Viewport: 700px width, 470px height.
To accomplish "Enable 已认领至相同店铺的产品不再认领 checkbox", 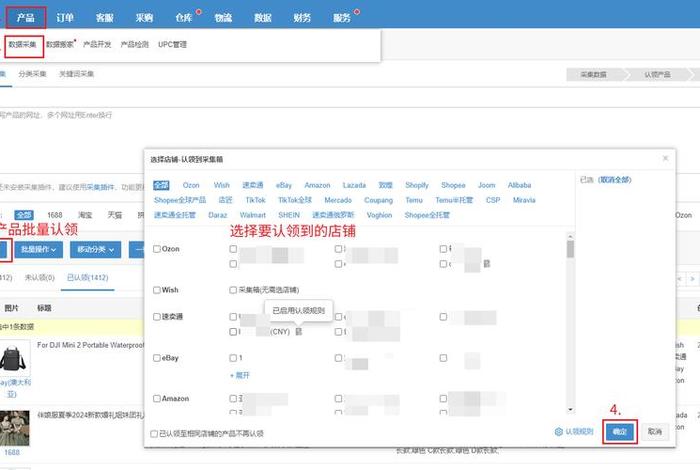I will pos(154,434).
